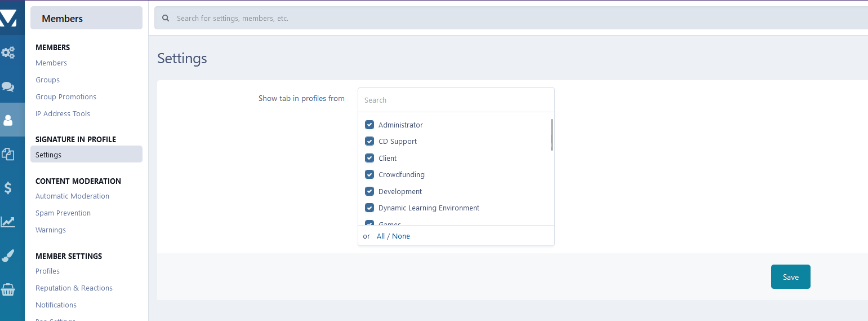Open Group Promotions in Members menu
This screenshot has height=321, width=868.
click(66, 96)
